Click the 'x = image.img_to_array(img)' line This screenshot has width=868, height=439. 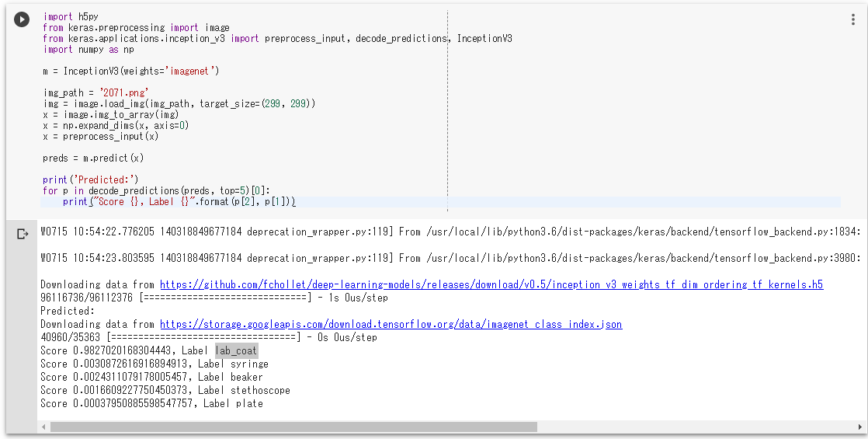pos(111,114)
